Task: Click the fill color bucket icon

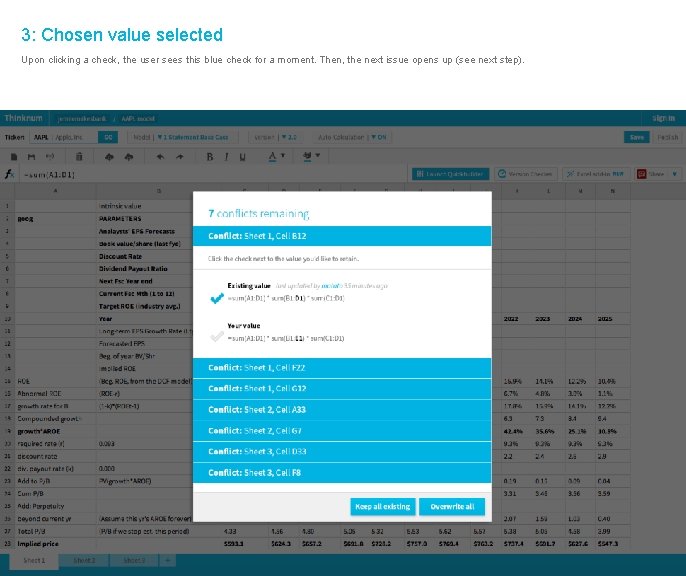Action: tap(307, 156)
